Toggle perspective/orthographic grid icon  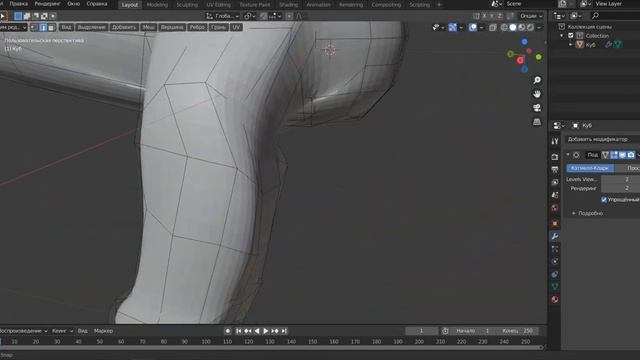(537, 122)
